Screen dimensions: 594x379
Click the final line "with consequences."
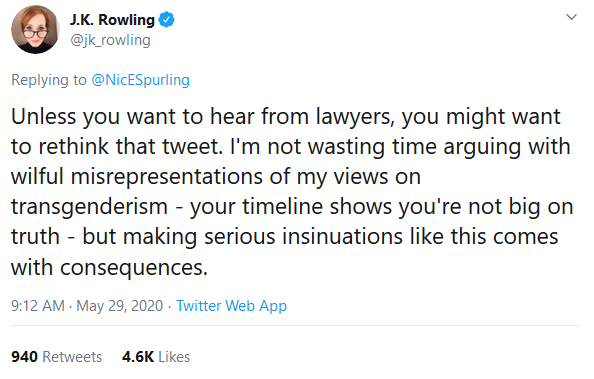point(109,267)
